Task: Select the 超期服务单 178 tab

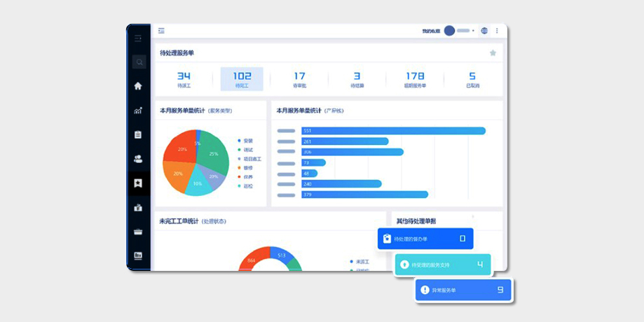Action: (416, 79)
